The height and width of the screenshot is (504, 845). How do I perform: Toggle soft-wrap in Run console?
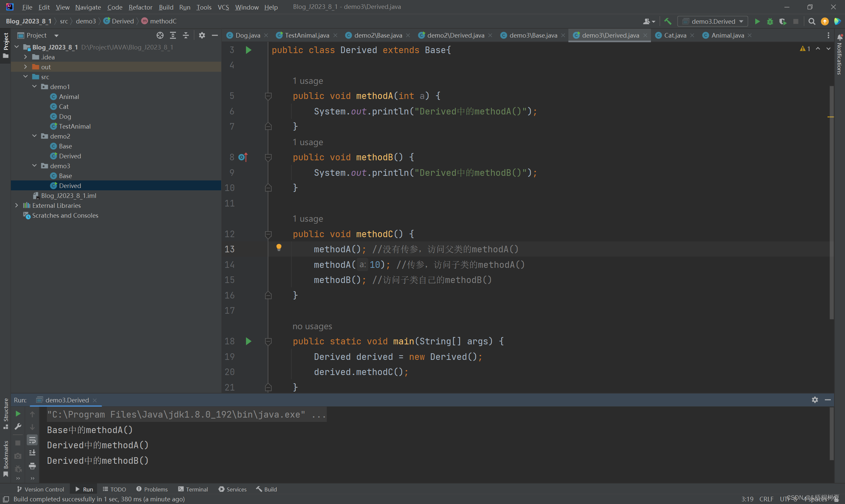tap(32, 440)
